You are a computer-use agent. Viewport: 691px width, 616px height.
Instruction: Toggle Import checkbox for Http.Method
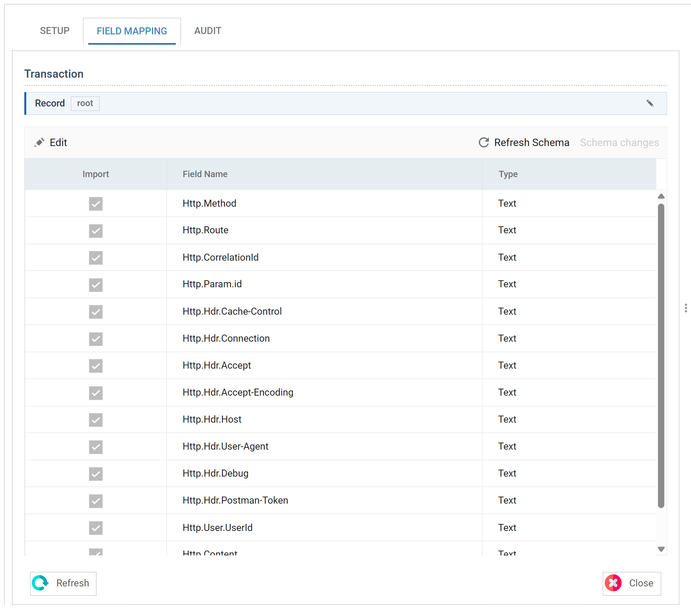(x=96, y=204)
